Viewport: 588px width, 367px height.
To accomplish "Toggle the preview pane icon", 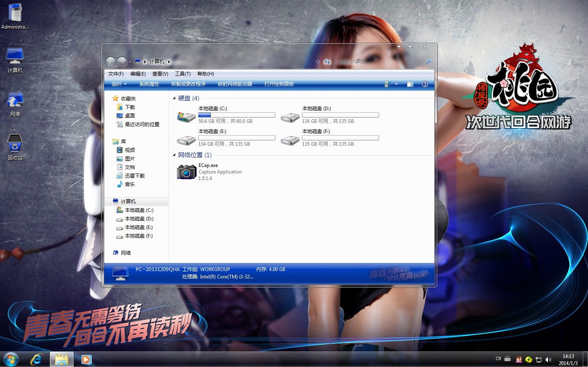I will 410,84.
